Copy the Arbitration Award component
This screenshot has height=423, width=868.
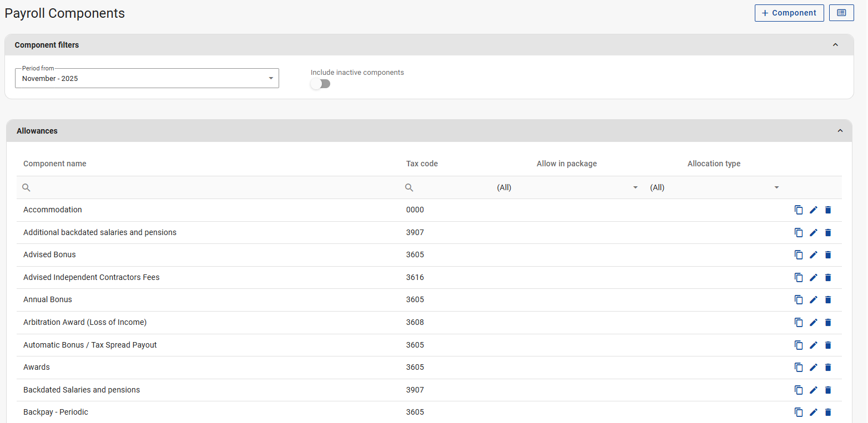tap(799, 323)
